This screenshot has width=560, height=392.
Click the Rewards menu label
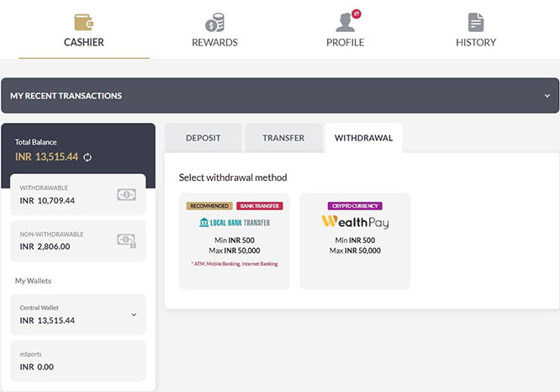point(214,43)
